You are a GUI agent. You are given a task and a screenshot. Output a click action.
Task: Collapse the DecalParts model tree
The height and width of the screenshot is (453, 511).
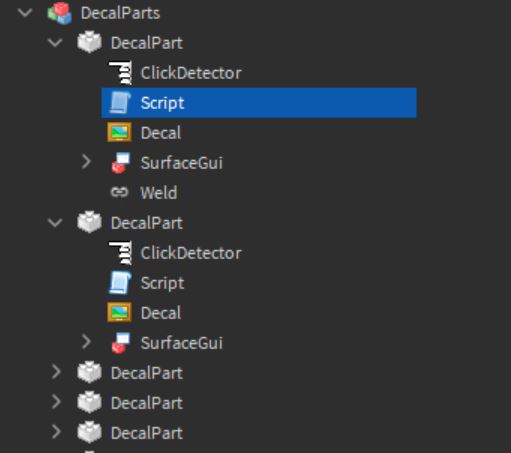coord(25,13)
